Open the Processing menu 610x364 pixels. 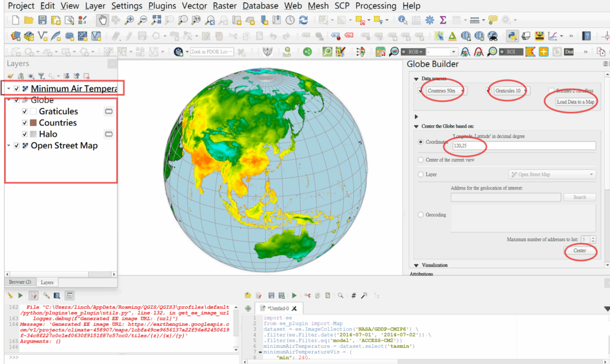pyautogui.click(x=375, y=6)
